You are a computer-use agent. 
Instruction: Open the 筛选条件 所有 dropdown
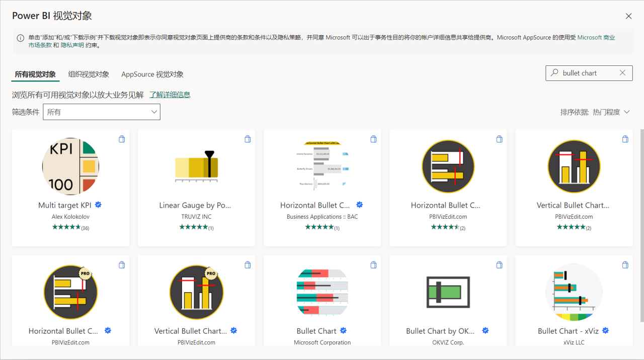102,112
